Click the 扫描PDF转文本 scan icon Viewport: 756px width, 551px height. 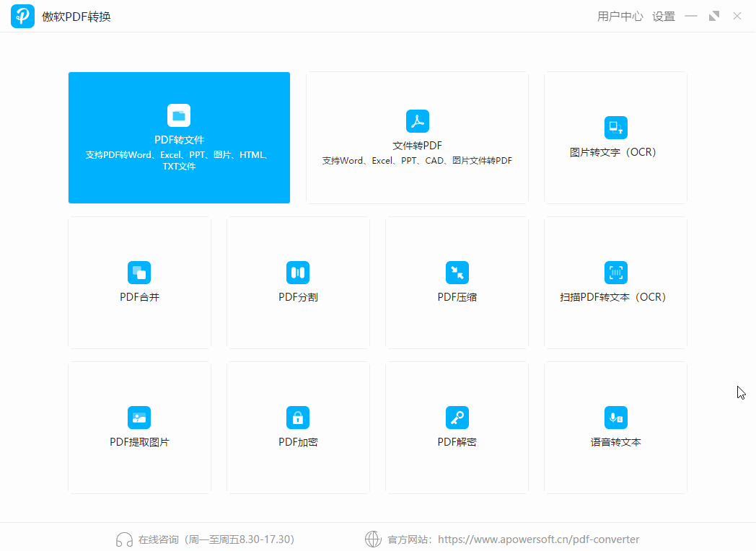pos(616,273)
